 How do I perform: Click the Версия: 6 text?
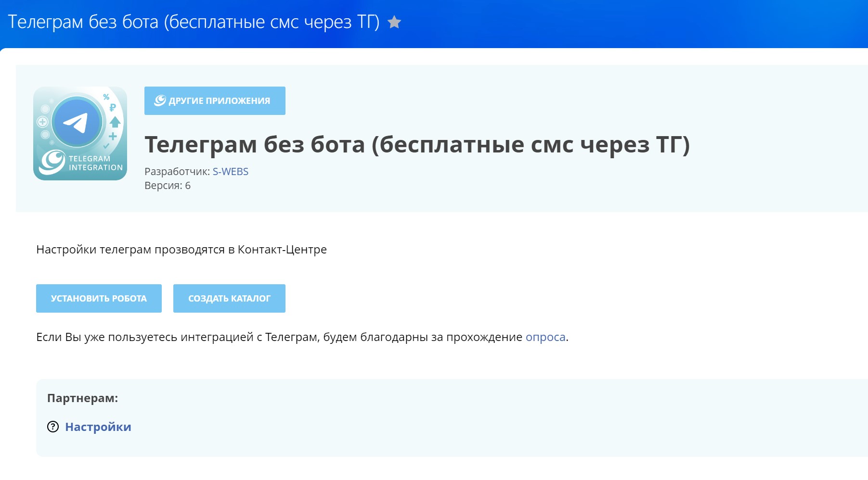coord(167,186)
